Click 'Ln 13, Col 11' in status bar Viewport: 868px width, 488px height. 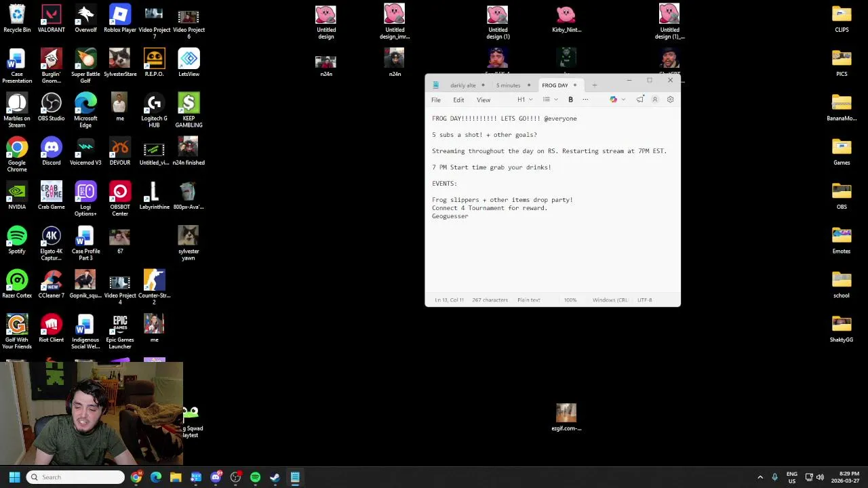click(449, 300)
